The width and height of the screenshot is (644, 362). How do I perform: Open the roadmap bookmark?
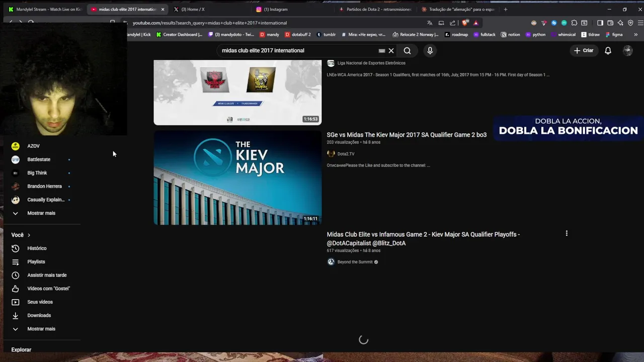coord(456,35)
